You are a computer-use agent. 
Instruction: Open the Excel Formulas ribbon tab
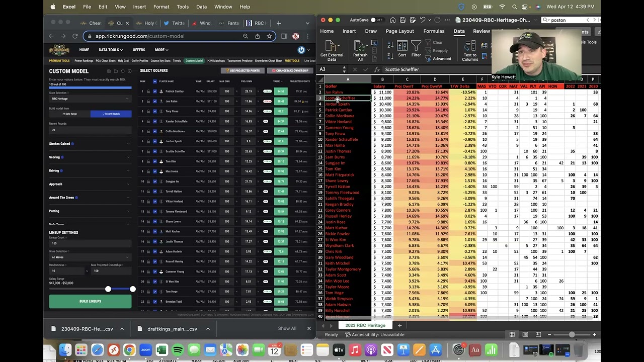point(434,31)
